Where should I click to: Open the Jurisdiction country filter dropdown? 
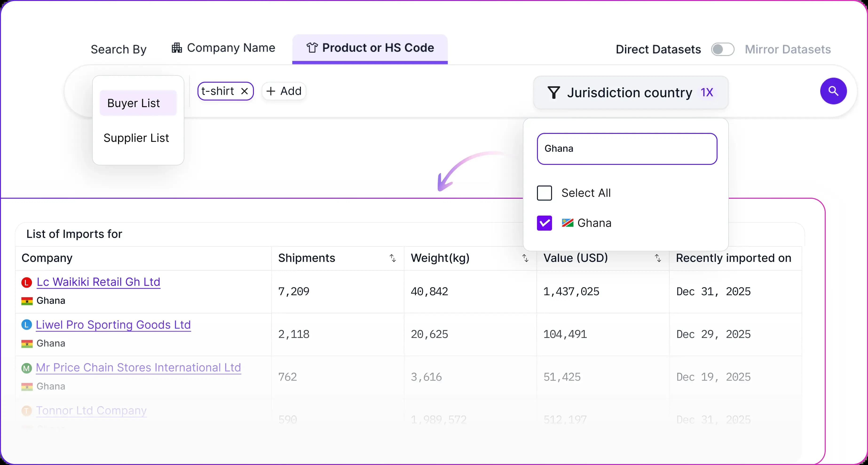pos(631,93)
